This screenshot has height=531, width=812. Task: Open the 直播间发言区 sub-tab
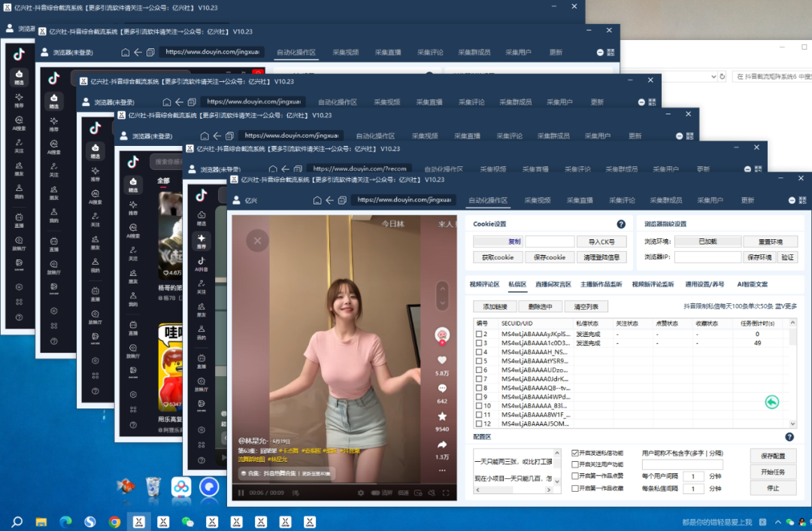[553, 284]
